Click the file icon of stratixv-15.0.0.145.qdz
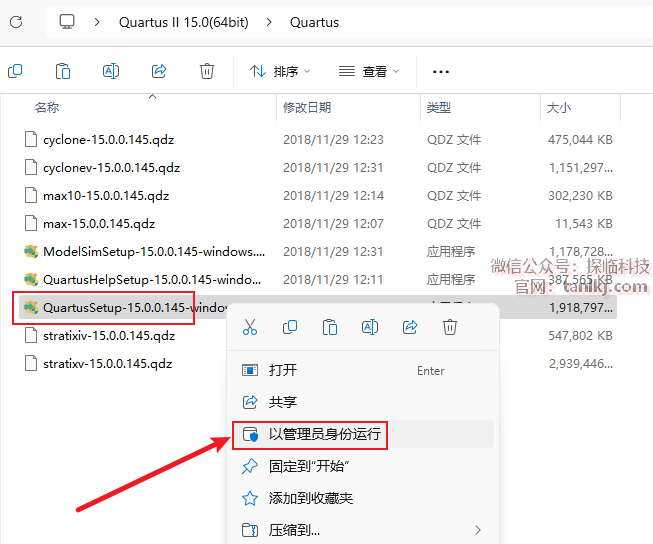Viewport: 653px width, 544px height. (31, 364)
